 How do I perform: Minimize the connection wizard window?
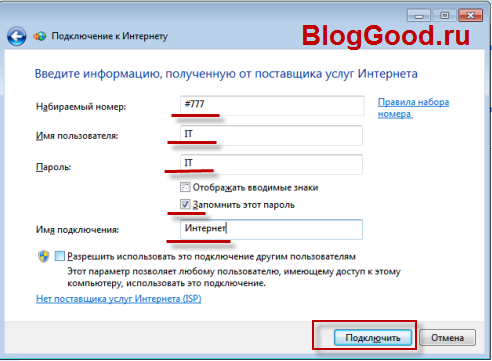coord(419,16)
